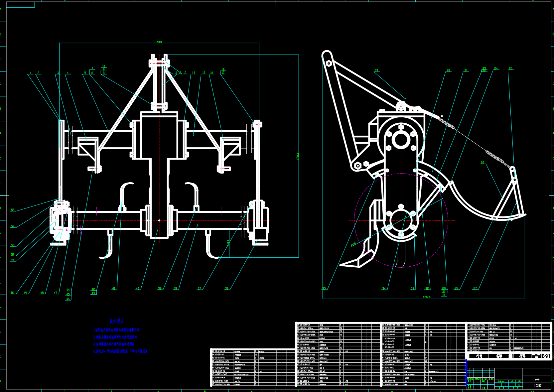
Task: Select technical requirement line 4 text
Action: tap(120, 351)
